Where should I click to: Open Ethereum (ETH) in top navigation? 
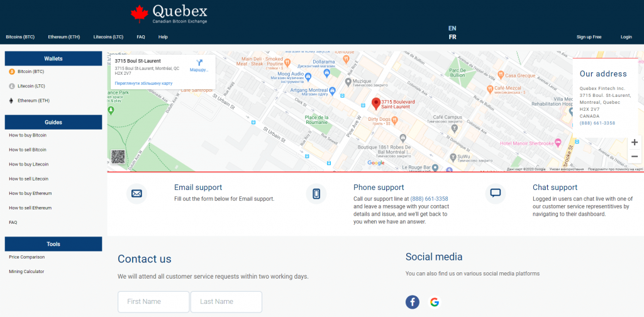(x=64, y=37)
